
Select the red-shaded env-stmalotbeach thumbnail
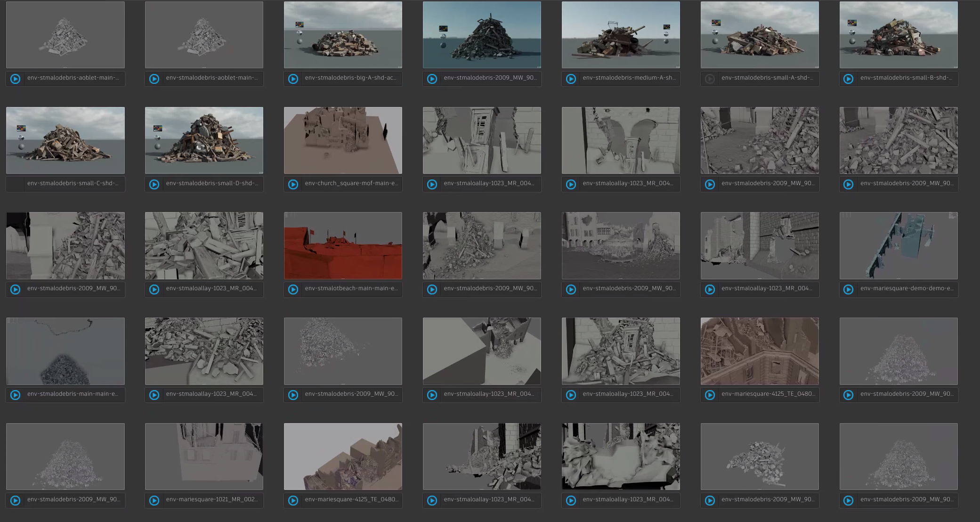tap(343, 245)
